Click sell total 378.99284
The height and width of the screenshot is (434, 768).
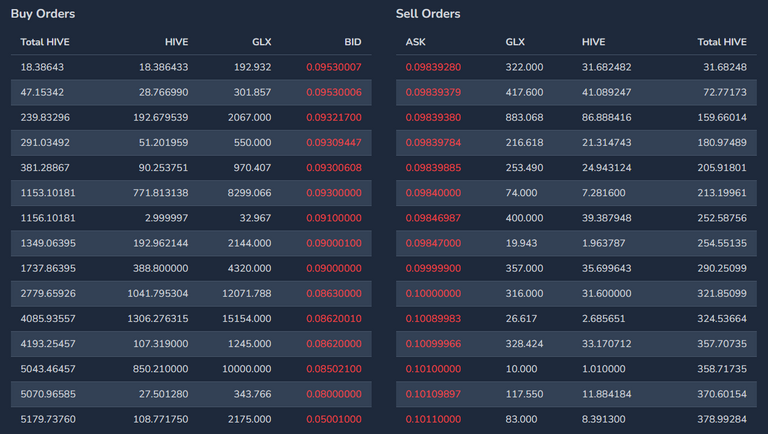[722, 419]
